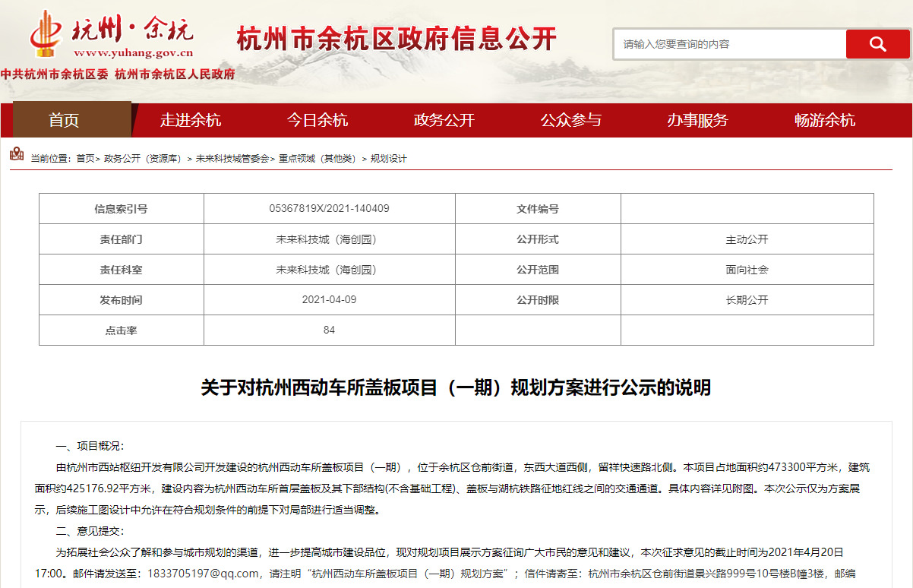This screenshot has height=588, width=913.
Task: Select 畅游余杭 in the navigation bar
Action: [824, 120]
